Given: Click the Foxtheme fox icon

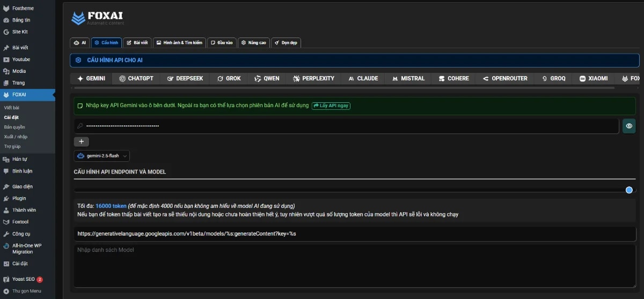Looking at the screenshot, I should click(6, 9).
